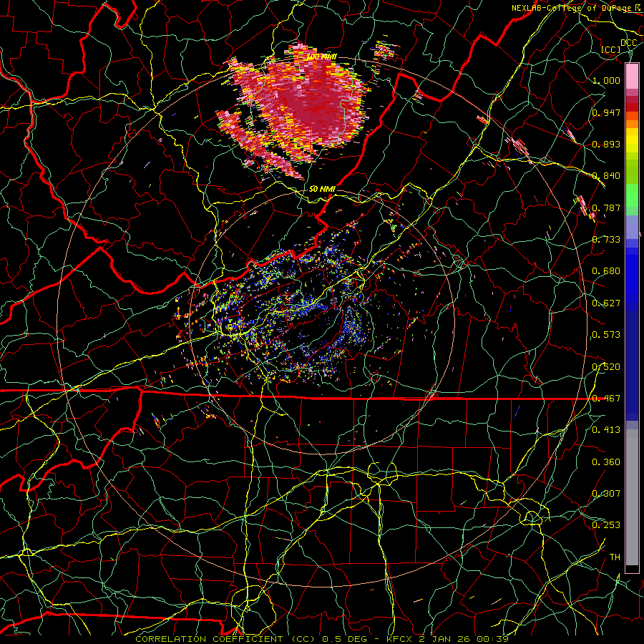Select the 0.413 scale value
Viewport: 644px width, 644px height.
606,430
